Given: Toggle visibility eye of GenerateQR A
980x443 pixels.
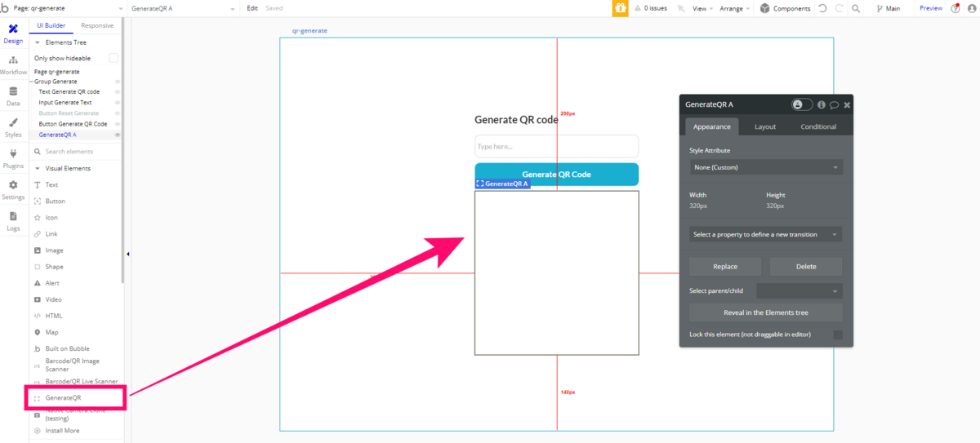Looking at the screenshot, I should (x=118, y=135).
